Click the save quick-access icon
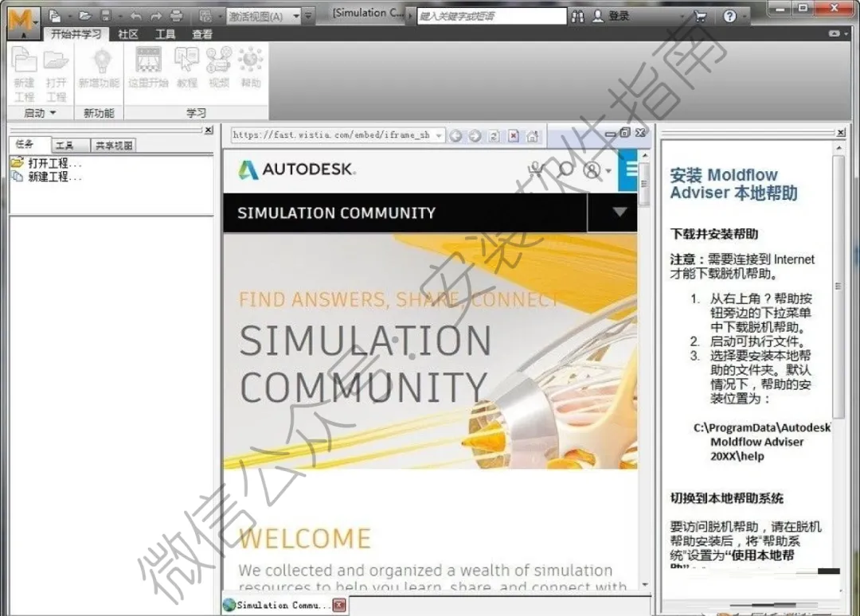 [106, 16]
